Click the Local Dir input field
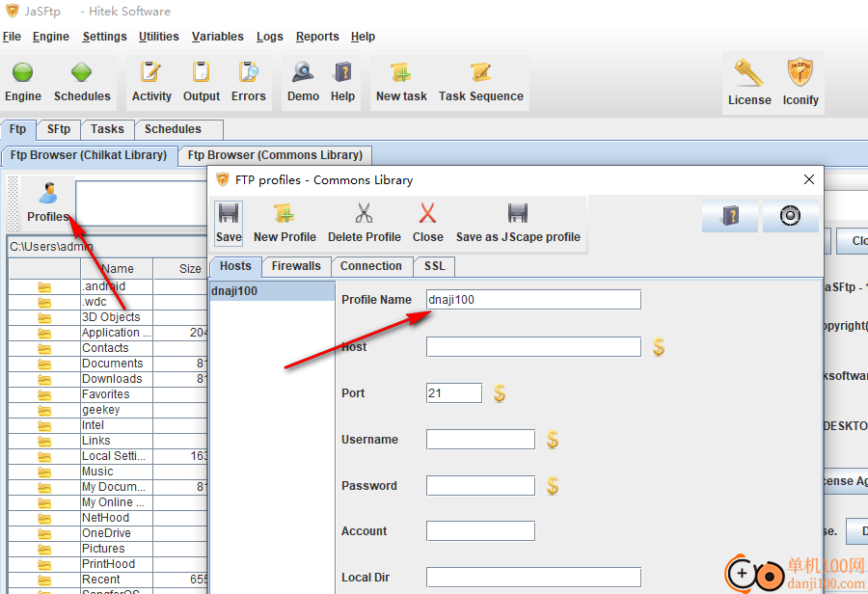The width and height of the screenshot is (868, 594). (x=533, y=578)
